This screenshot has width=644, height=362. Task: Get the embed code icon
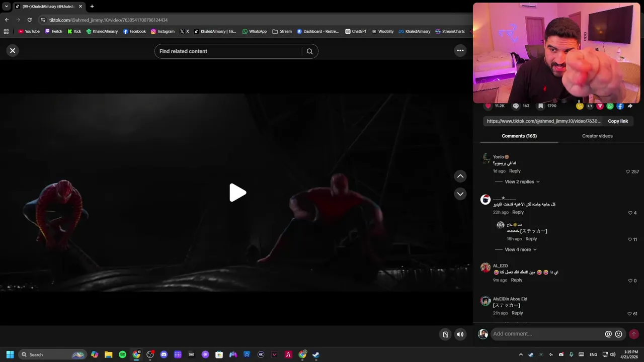tap(590, 106)
